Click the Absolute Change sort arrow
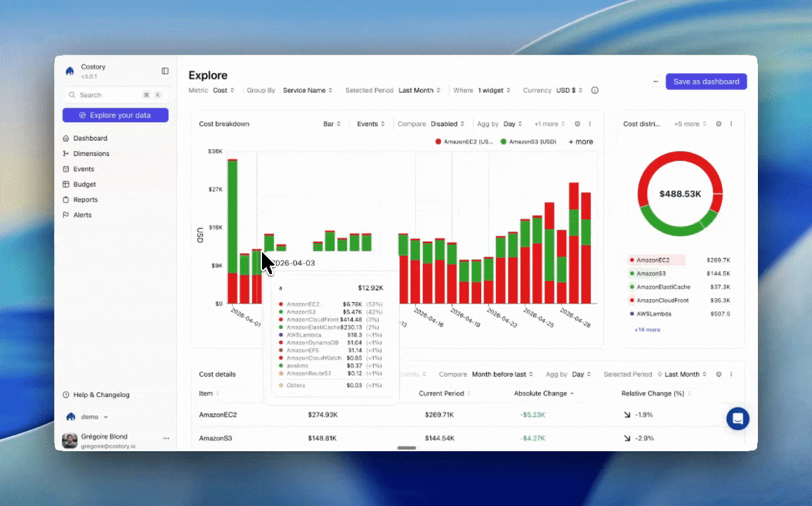The image size is (812, 506). [572, 394]
